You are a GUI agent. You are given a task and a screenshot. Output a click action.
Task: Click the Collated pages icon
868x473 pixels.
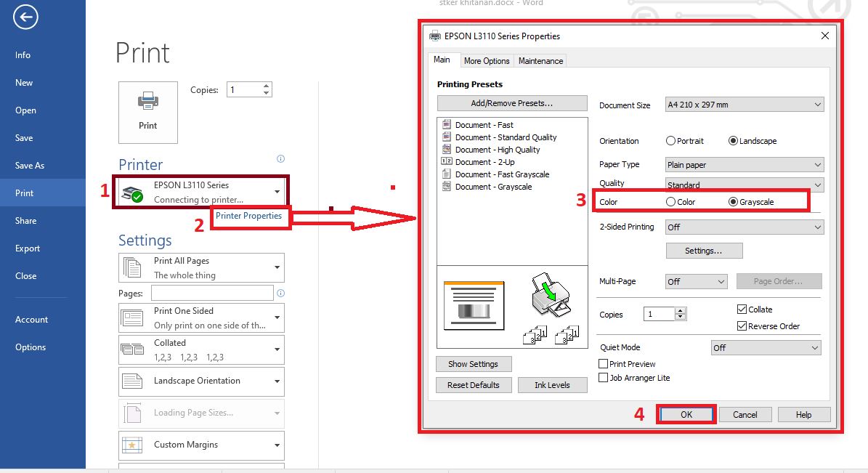pos(132,349)
